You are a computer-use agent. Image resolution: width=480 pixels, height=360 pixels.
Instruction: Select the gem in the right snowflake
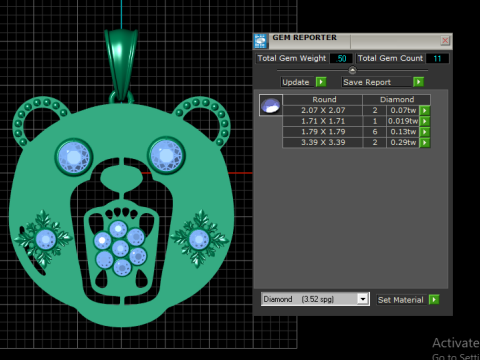199,239
